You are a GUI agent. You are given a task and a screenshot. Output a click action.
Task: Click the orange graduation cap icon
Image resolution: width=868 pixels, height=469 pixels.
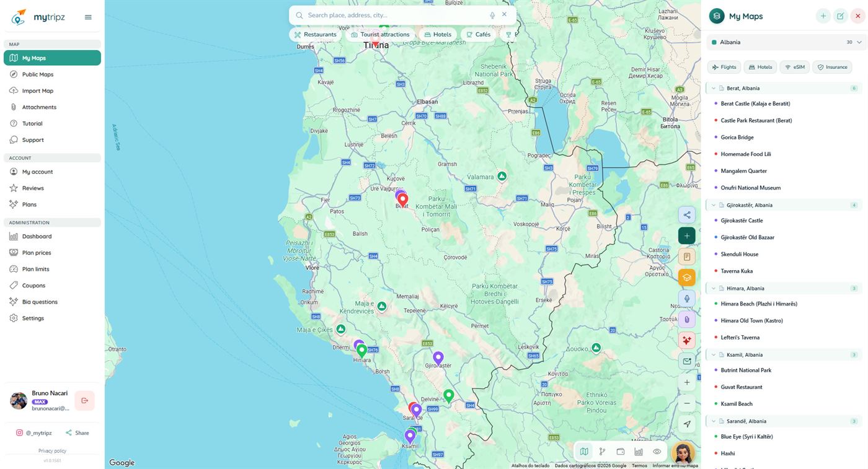[686, 278]
